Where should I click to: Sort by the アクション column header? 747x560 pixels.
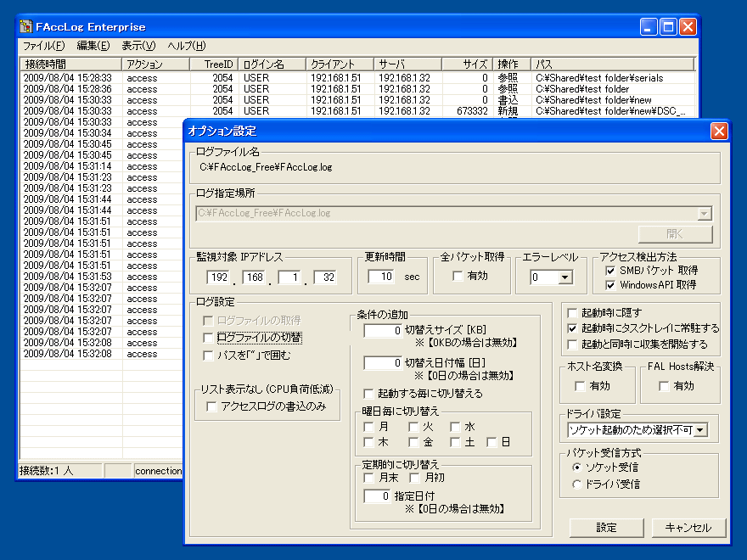pyautogui.click(x=156, y=64)
